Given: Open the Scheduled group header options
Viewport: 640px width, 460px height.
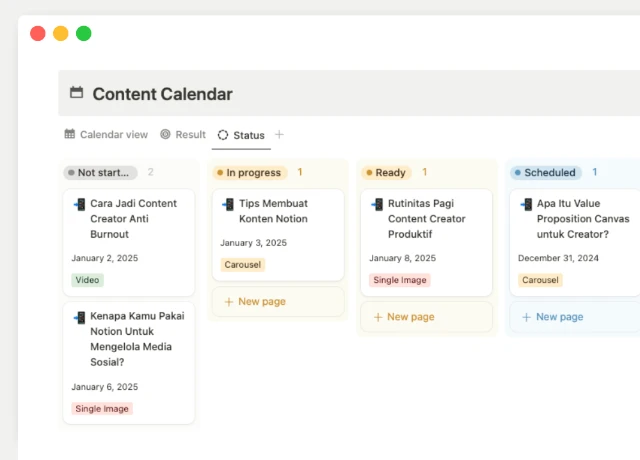Looking at the screenshot, I should (x=547, y=172).
